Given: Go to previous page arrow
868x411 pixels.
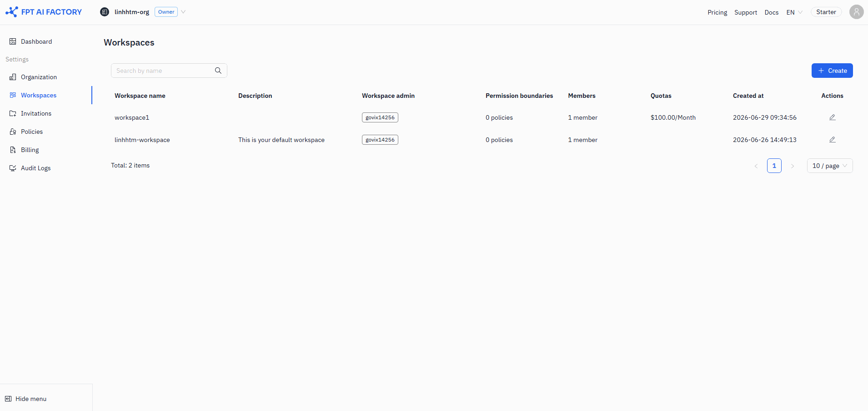Looking at the screenshot, I should (756, 166).
